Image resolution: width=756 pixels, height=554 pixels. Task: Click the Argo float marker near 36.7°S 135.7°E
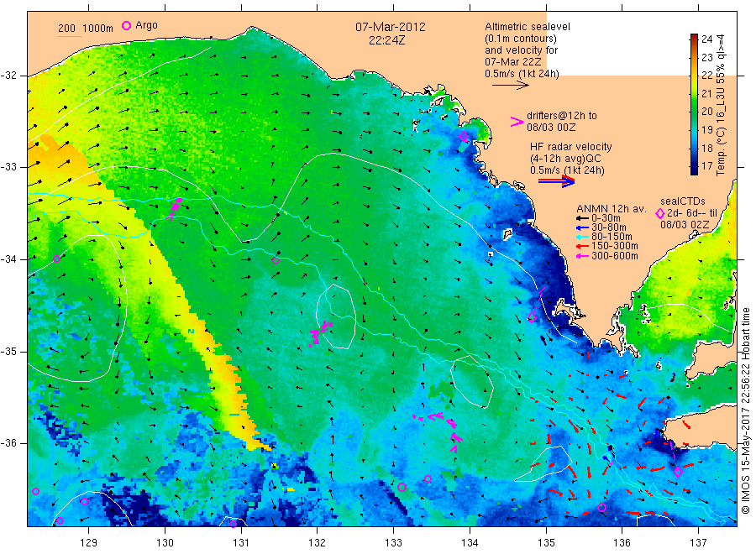(601, 507)
